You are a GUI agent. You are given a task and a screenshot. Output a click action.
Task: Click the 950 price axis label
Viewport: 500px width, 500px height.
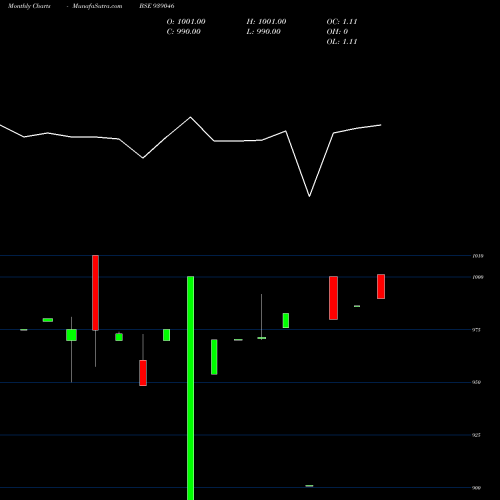pyautogui.click(x=477, y=382)
